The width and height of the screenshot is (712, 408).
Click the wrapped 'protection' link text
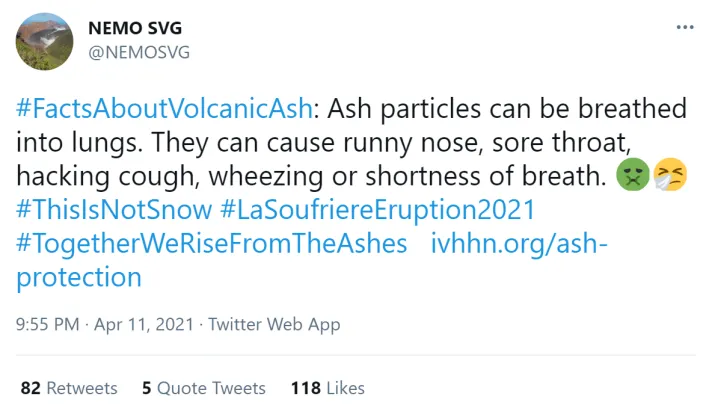point(79,277)
